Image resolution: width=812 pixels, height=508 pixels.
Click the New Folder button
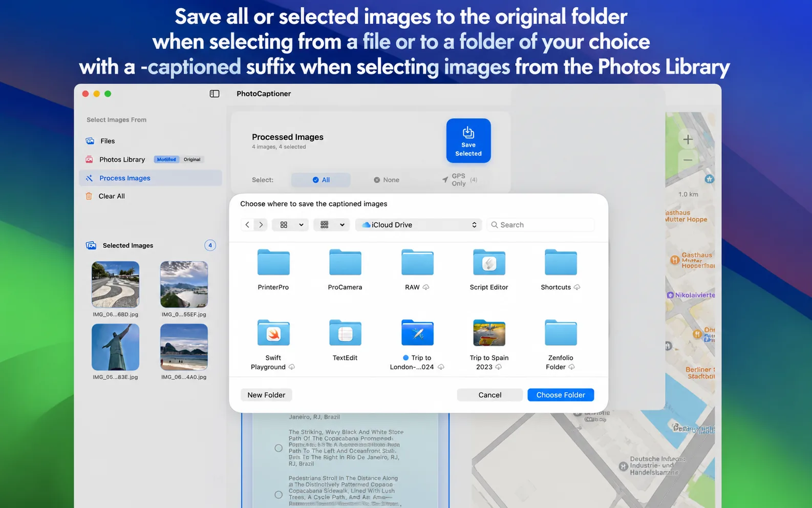pyautogui.click(x=266, y=395)
